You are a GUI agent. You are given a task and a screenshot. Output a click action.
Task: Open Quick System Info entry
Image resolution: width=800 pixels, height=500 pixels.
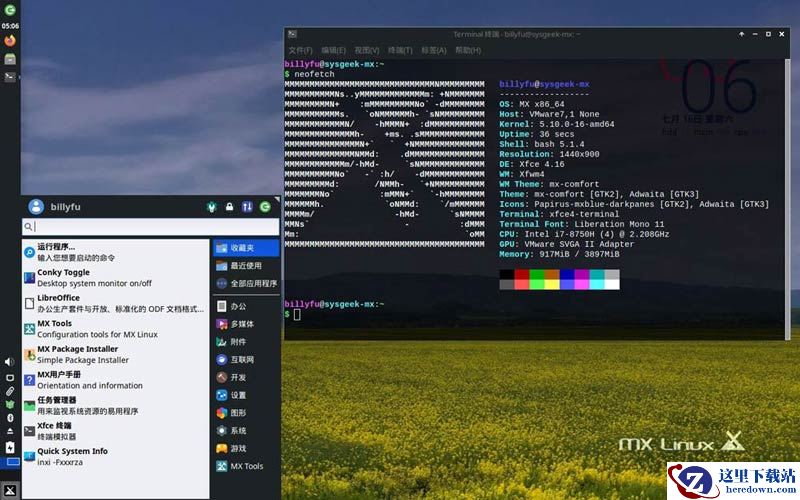(x=116, y=456)
